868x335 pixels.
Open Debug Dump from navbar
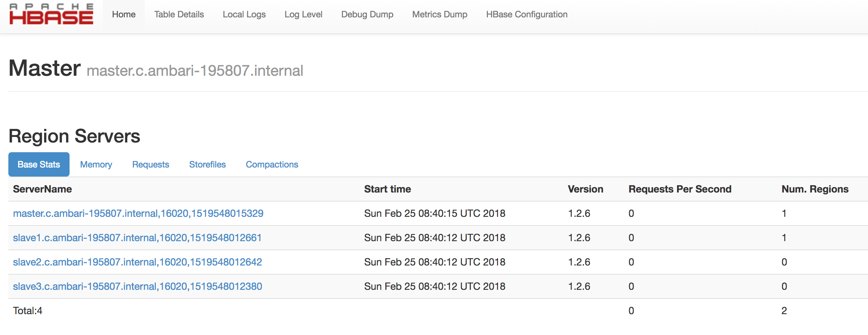(x=367, y=15)
